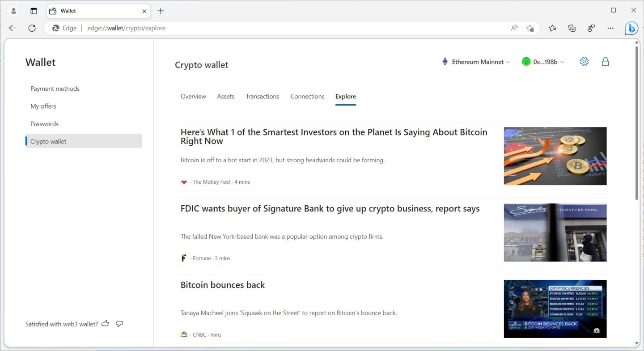Open the Connections tab
The image size is (644, 351).
click(307, 96)
